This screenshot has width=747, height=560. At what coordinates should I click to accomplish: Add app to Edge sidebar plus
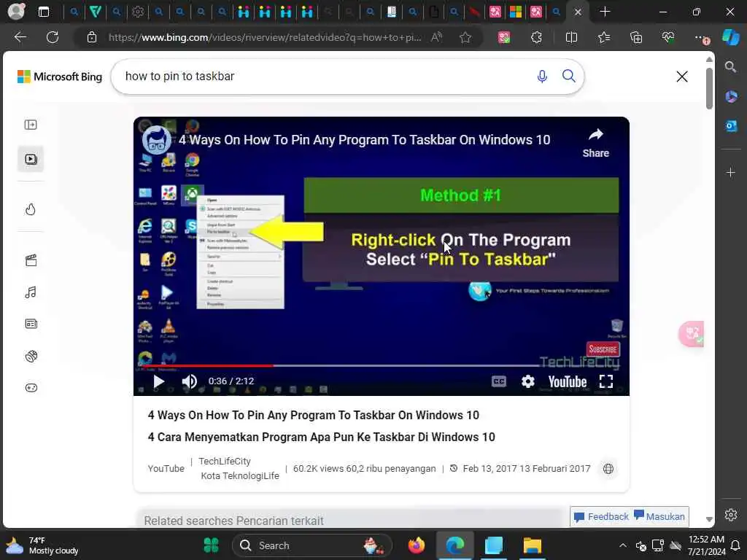point(731,172)
